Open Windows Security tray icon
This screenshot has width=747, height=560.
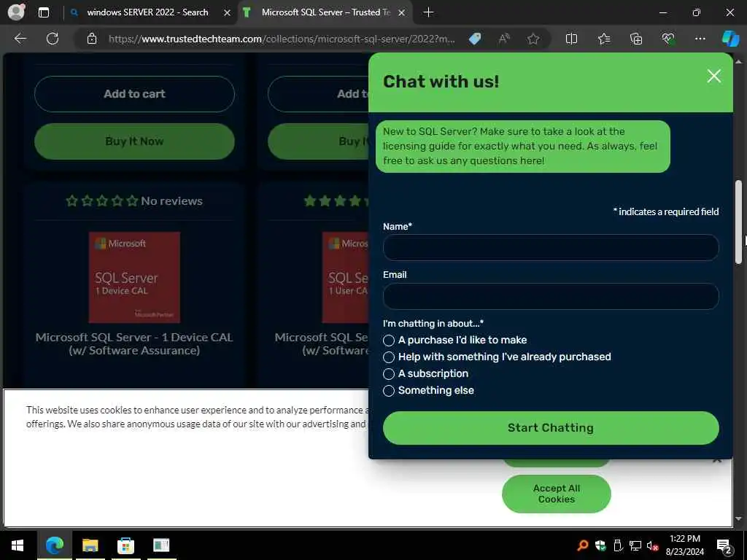click(x=600, y=545)
